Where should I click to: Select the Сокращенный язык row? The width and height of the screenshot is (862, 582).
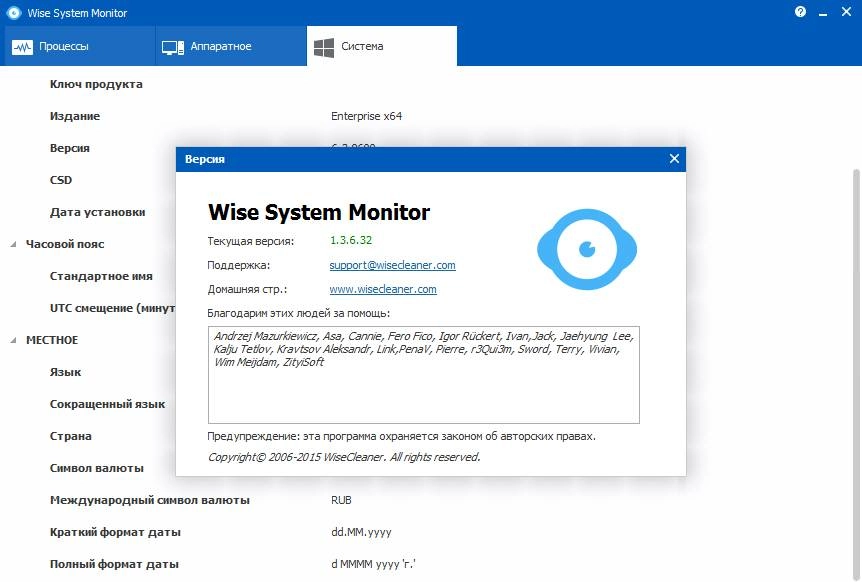[108, 404]
